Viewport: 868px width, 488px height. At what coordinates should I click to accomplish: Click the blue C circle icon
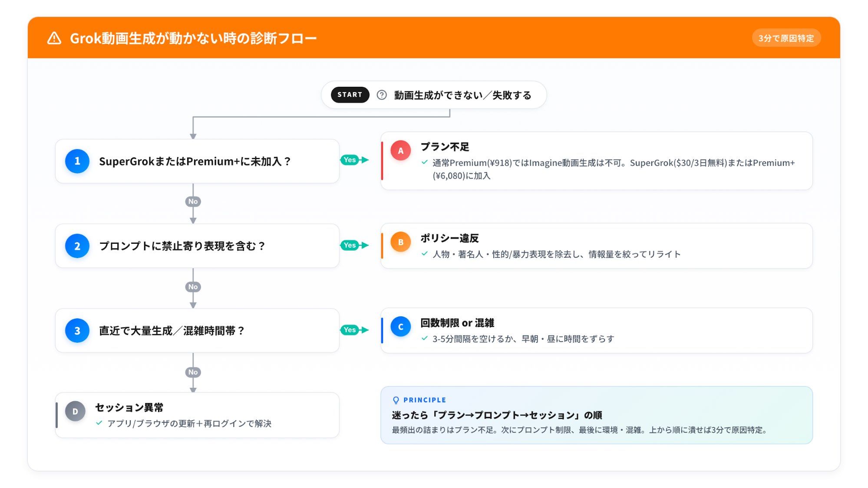(401, 327)
